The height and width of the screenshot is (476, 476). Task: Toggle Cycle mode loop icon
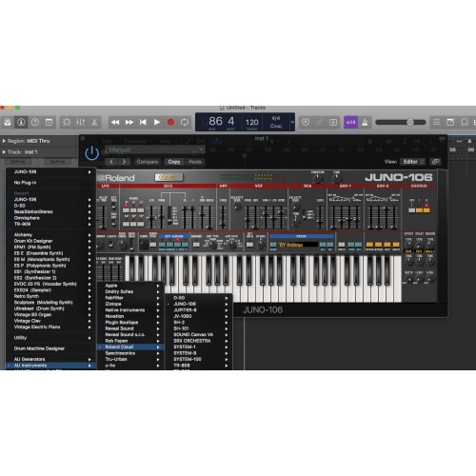tap(185, 122)
